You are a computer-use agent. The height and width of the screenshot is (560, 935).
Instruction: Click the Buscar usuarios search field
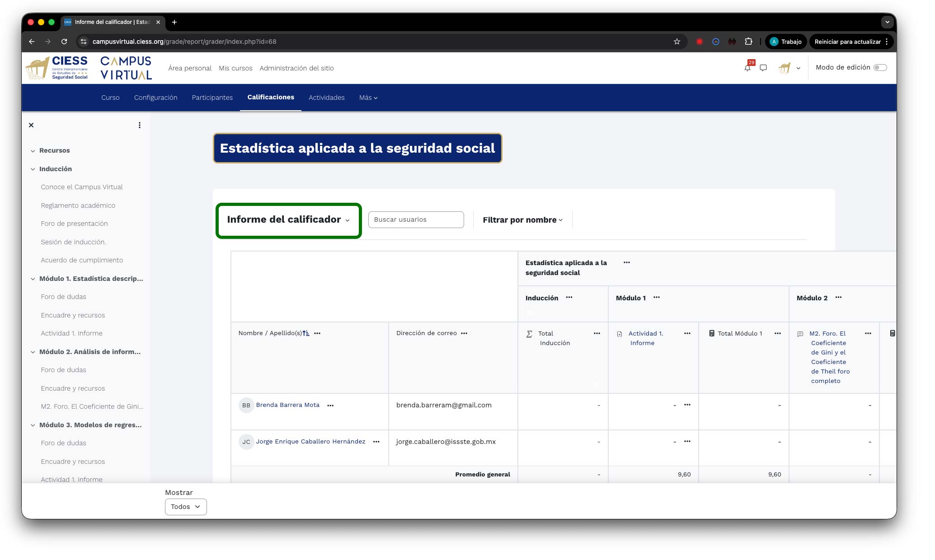tap(416, 220)
